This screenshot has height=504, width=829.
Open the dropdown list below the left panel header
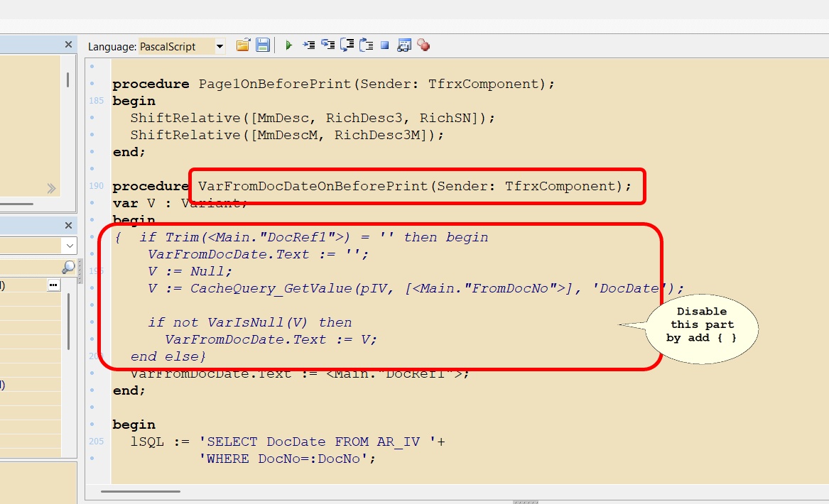[x=68, y=246]
